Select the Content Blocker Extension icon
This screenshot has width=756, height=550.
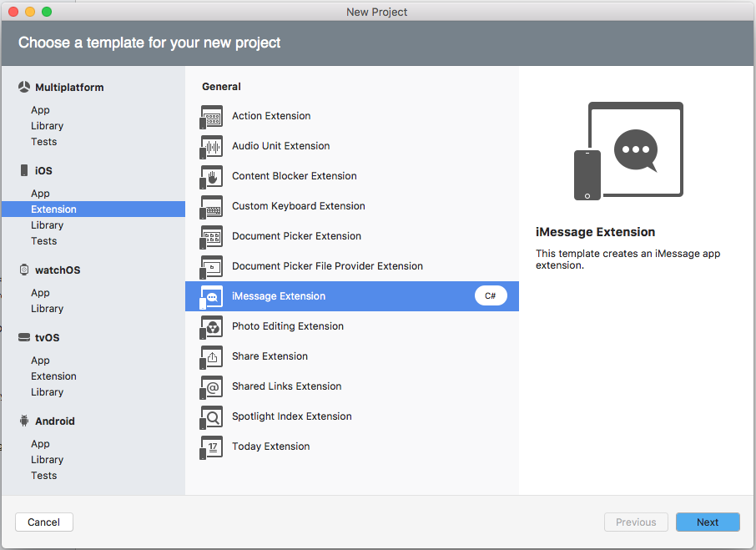(211, 176)
